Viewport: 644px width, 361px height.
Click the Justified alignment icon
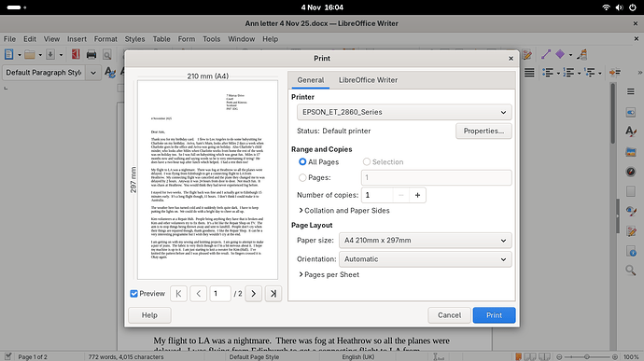pos(529,73)
